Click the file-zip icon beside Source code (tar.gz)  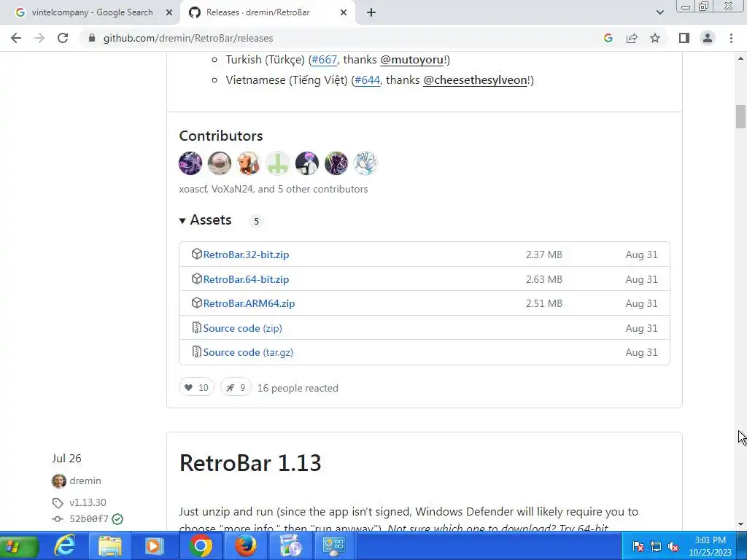pyautogui.click(x=196, y=352)
